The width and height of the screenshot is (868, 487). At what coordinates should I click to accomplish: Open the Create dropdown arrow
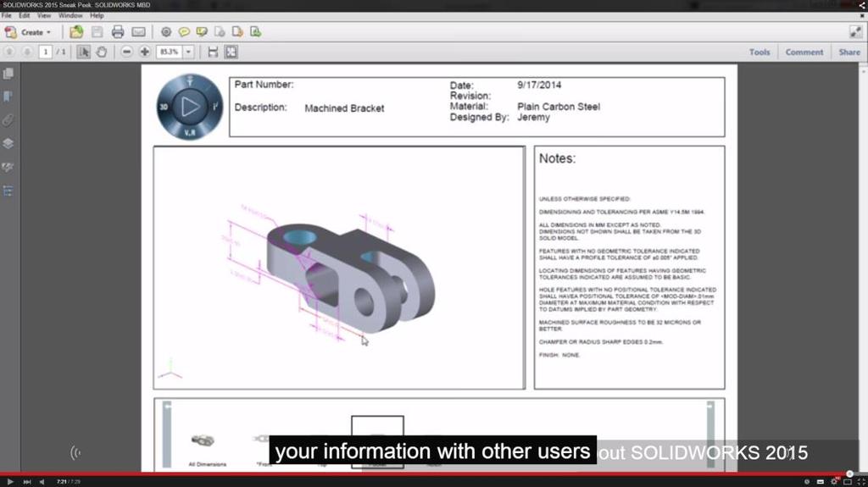pyautogui.click(x=48, y=33)
